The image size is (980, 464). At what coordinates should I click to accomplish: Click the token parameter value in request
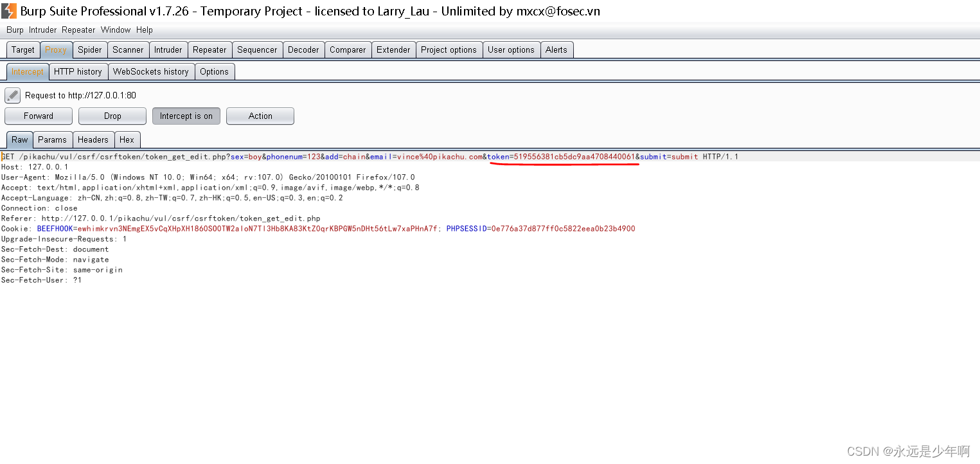coord(575,157)
